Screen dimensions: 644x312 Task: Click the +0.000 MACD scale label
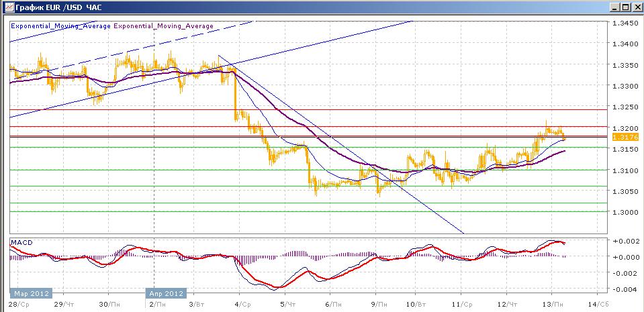pos(625,257)
